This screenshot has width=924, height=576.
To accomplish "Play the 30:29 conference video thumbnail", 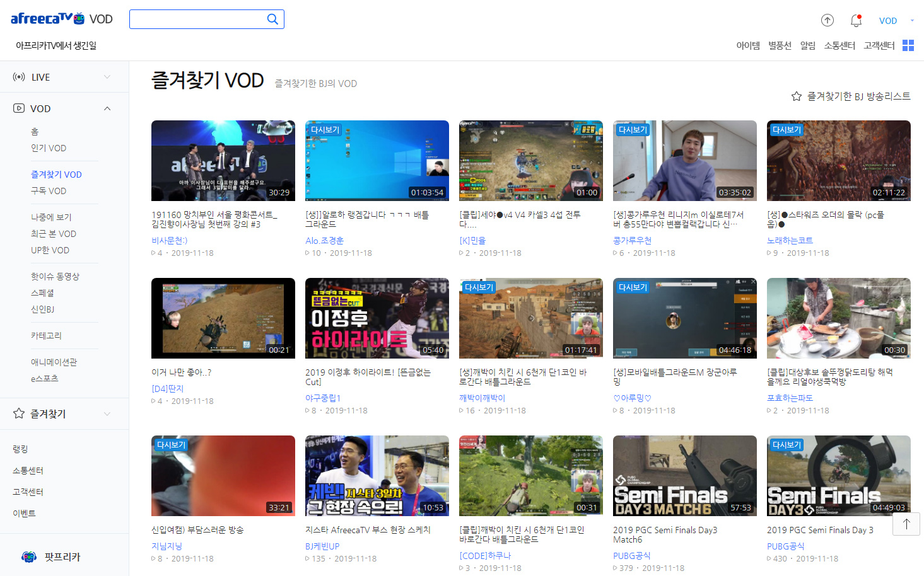I will point(223,161).
